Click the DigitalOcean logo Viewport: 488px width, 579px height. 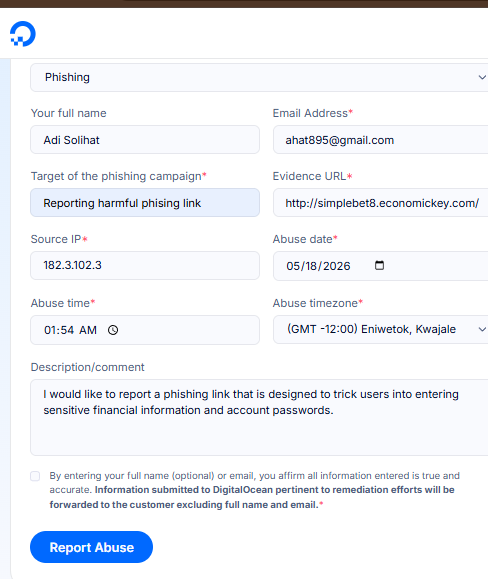click(x=23, y=34)
